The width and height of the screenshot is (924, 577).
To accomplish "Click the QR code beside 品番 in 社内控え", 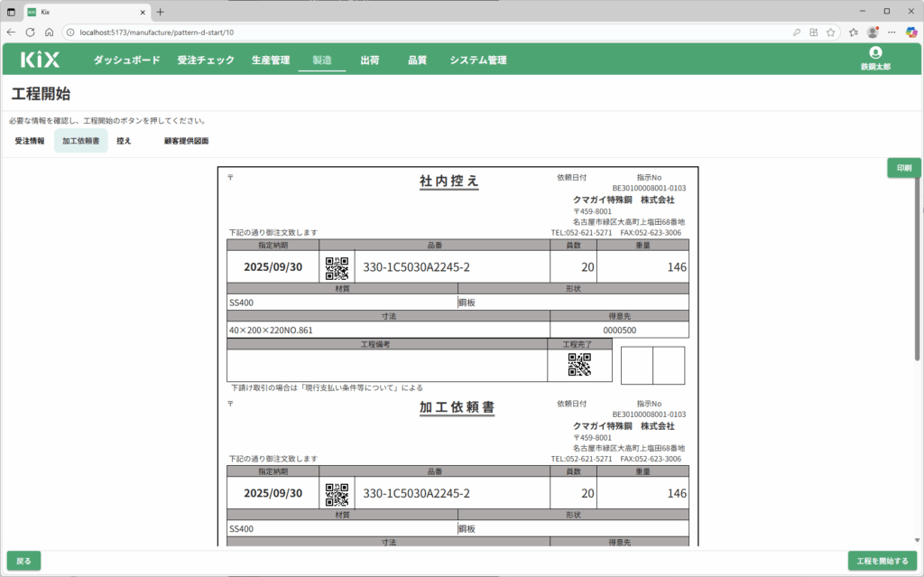I will coord(337,267).
